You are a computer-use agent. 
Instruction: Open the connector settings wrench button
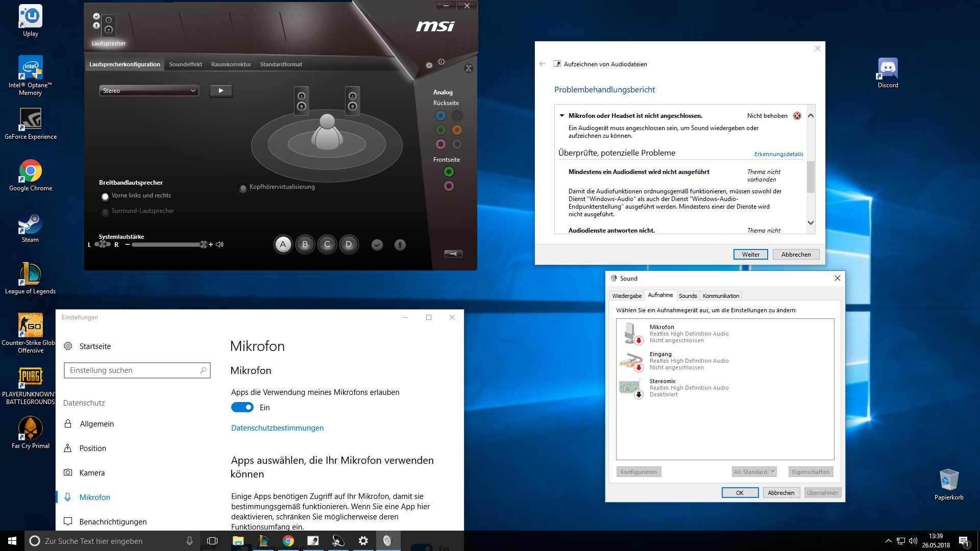tap(453, 254)
